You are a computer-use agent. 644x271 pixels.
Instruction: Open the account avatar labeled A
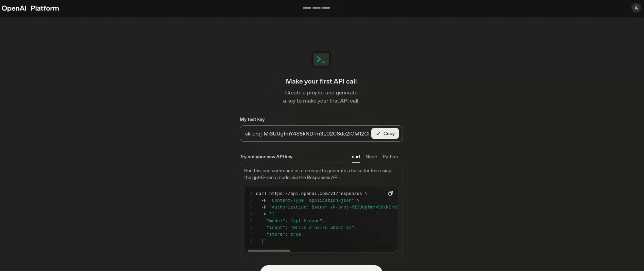coord(636,8)
